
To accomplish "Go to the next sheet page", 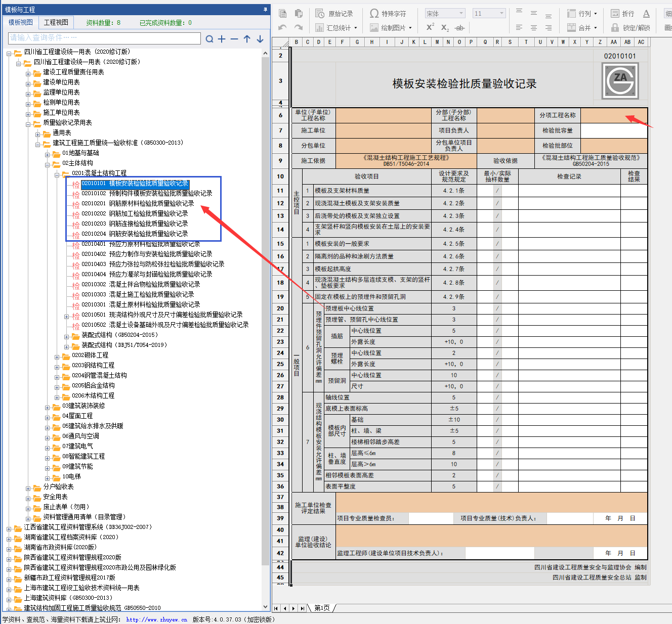I will click(293, 608).
